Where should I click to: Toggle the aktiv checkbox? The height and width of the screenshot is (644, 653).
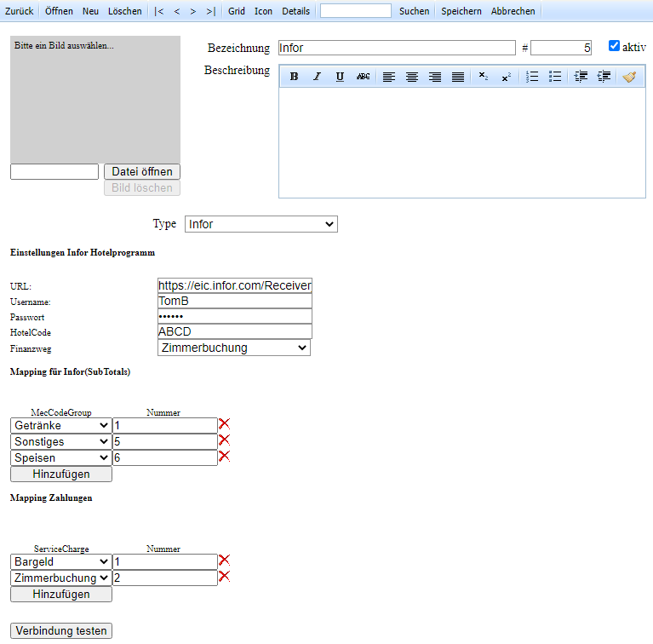pos(614,46)
